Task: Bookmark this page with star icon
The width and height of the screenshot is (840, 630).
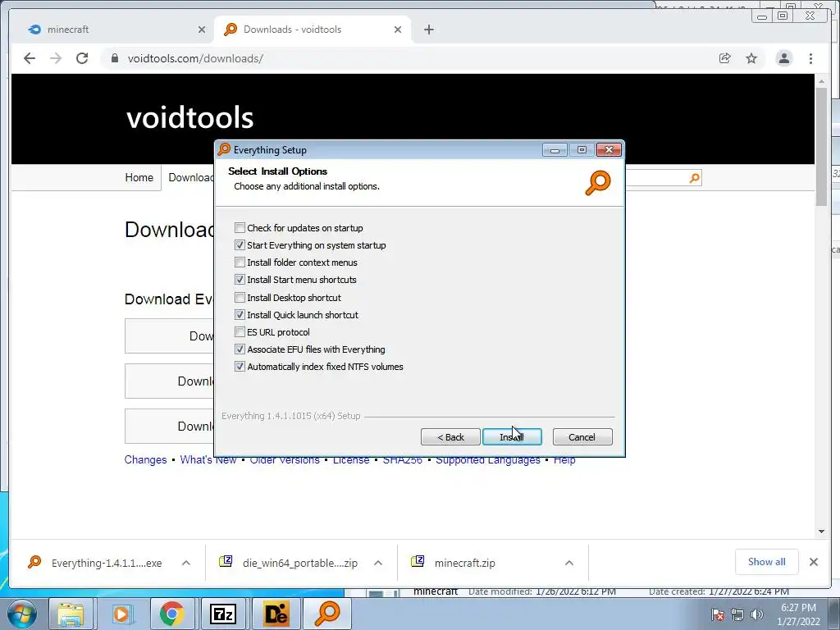Action: [751, 58]
